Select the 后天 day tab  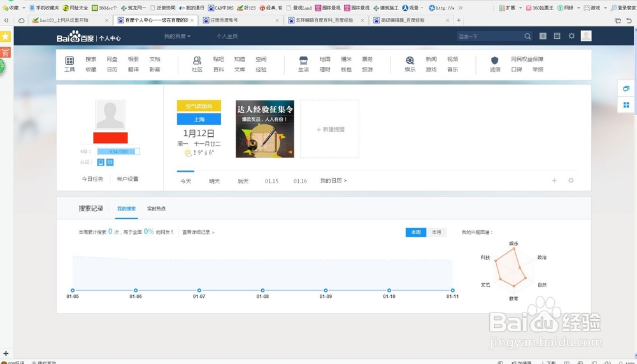coord(243,181)
